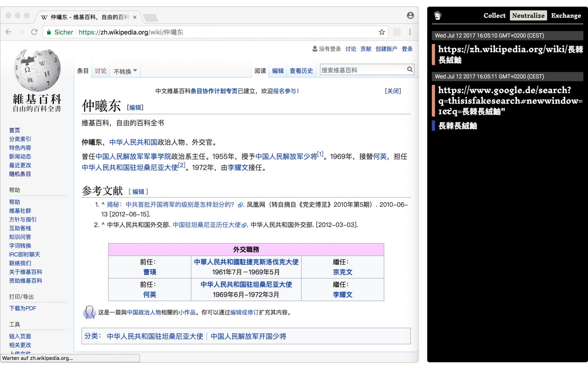This screenshot has height=368, width=588.
Task: Switch to Exchange mode in panel
Action: point(566,16)
